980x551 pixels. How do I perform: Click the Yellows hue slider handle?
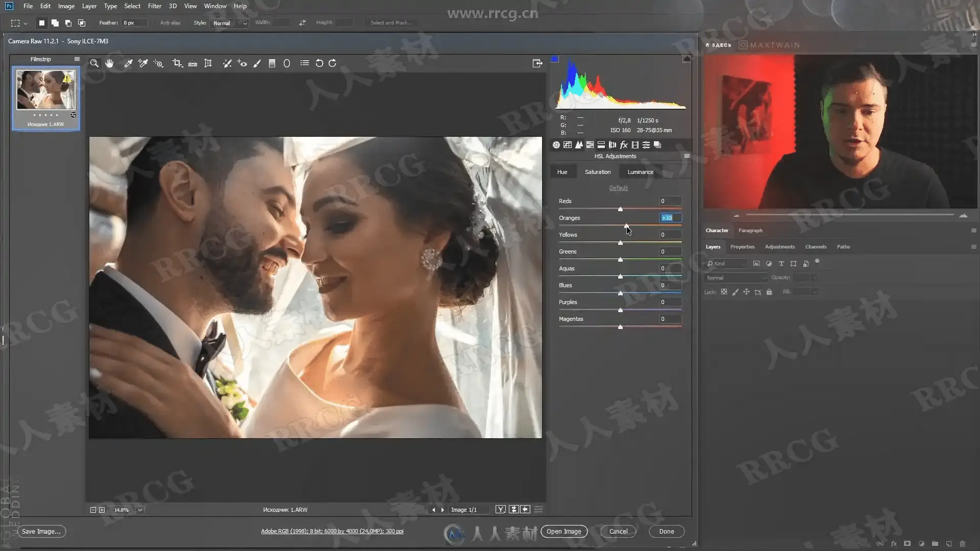coord(620,243)
